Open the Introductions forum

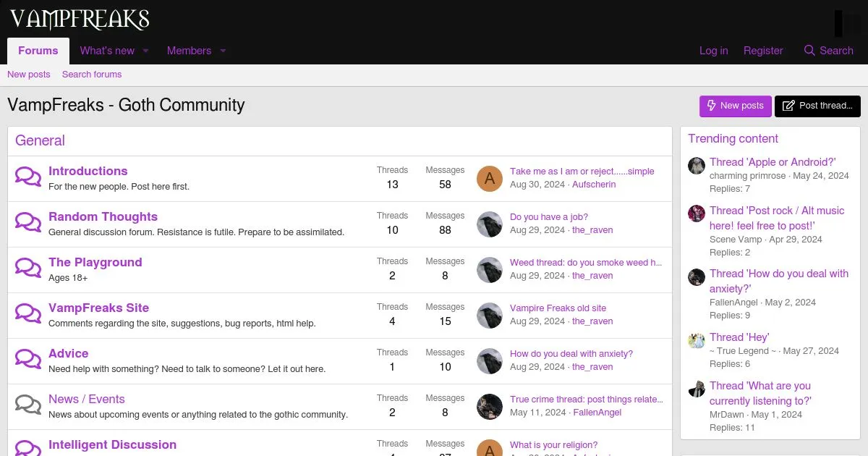coord(88,171)
